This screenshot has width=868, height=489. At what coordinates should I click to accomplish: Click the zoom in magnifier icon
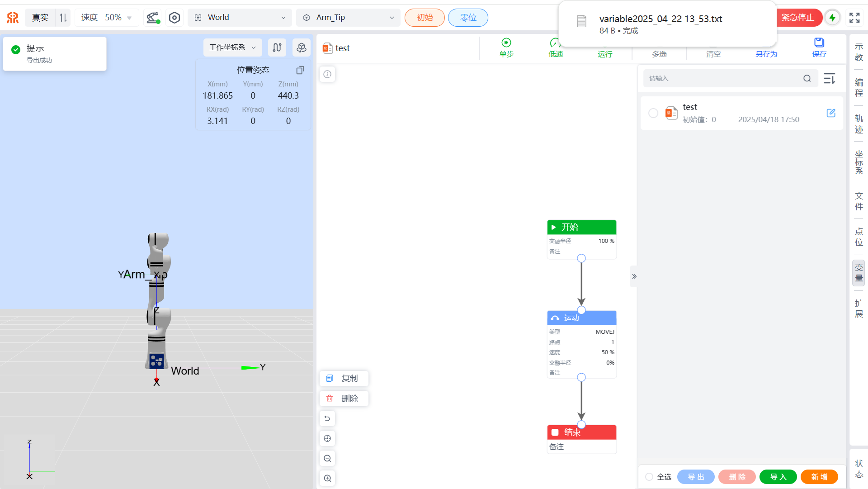click(328, 478)
